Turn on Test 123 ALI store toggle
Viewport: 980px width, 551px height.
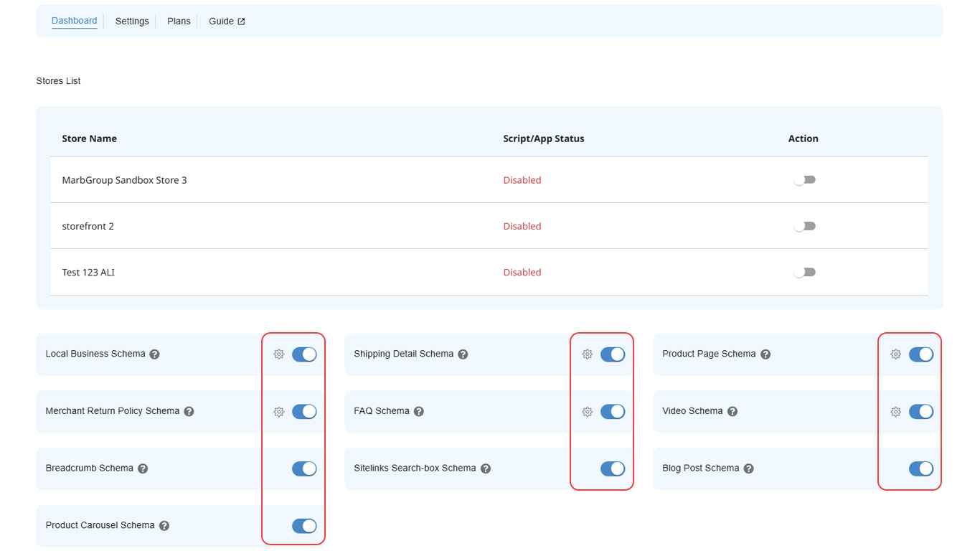tap(804, 273)
